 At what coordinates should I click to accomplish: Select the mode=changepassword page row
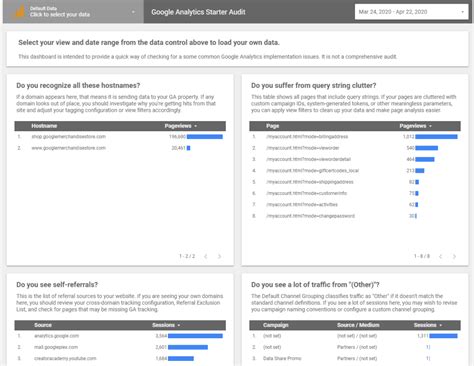click(355, 216)
